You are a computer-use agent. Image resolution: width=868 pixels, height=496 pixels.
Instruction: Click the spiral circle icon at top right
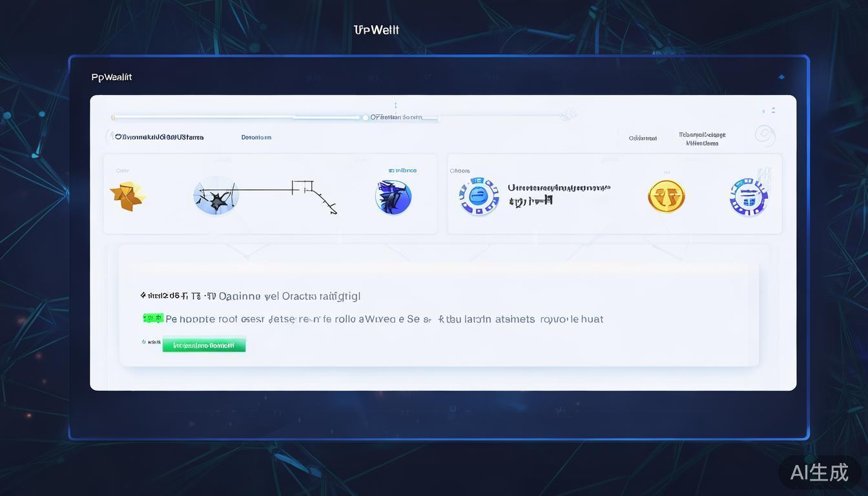pos(765,135)
